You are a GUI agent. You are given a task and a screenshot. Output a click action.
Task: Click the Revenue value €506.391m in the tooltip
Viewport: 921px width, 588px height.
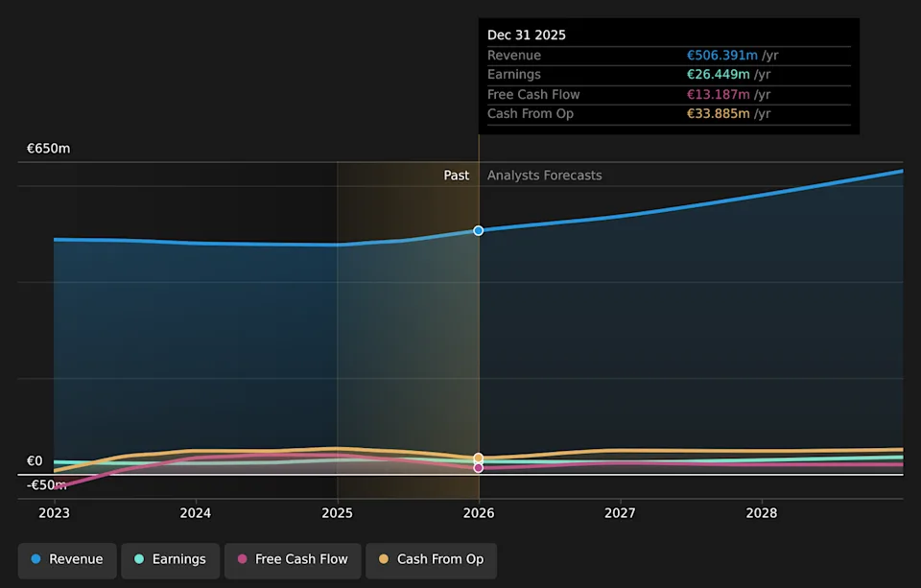(x=718, y=56)
